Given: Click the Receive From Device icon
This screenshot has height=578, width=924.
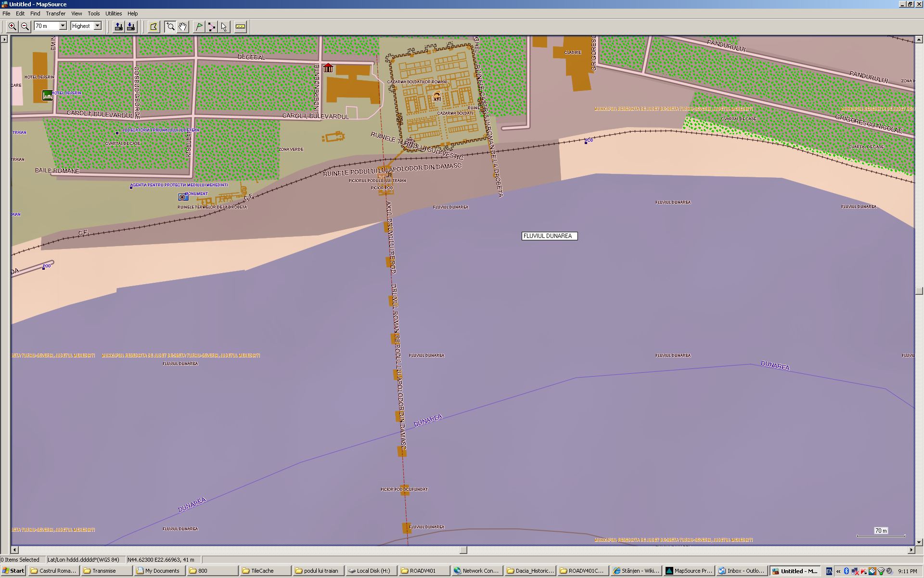Looking at the screenshot, I should [x=131, y=26].
